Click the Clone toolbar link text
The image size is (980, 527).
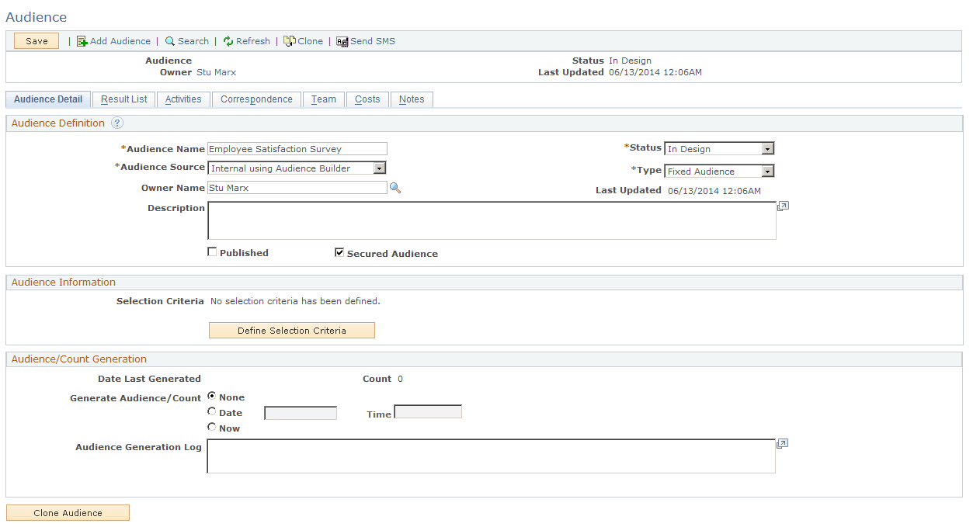[x=311, y=41]
